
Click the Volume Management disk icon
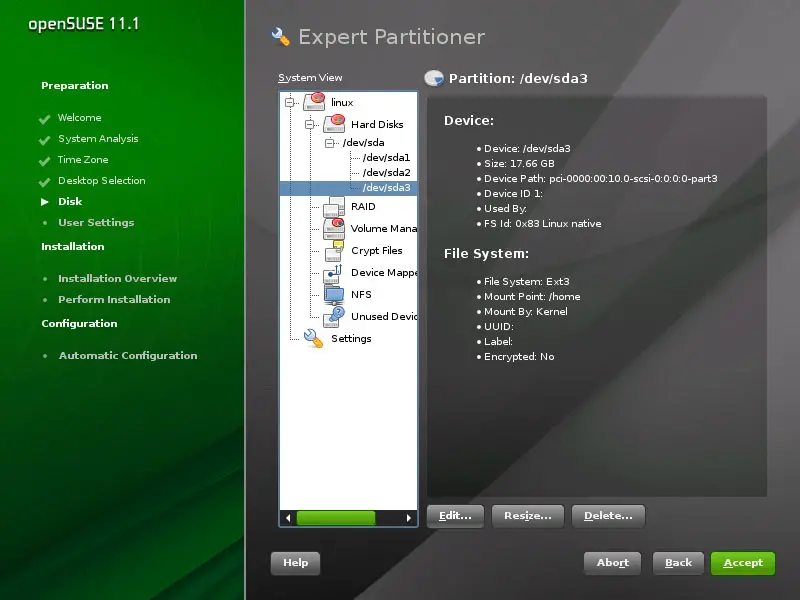334,228
